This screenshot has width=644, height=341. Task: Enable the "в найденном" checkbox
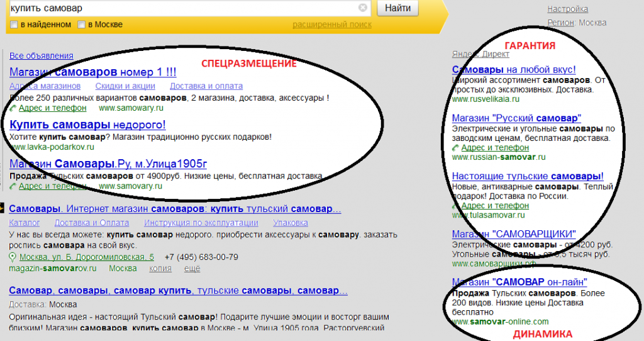click(x=14, y=25)
